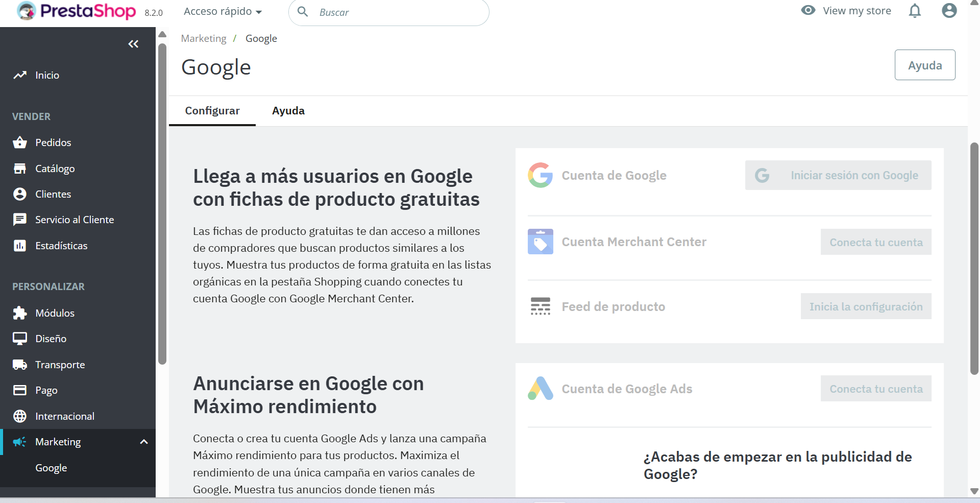Image resolution: width=980 pixels, height=503 pixels.
Task: Open the user profile avatar menu
Action: [x=949, y=10]
